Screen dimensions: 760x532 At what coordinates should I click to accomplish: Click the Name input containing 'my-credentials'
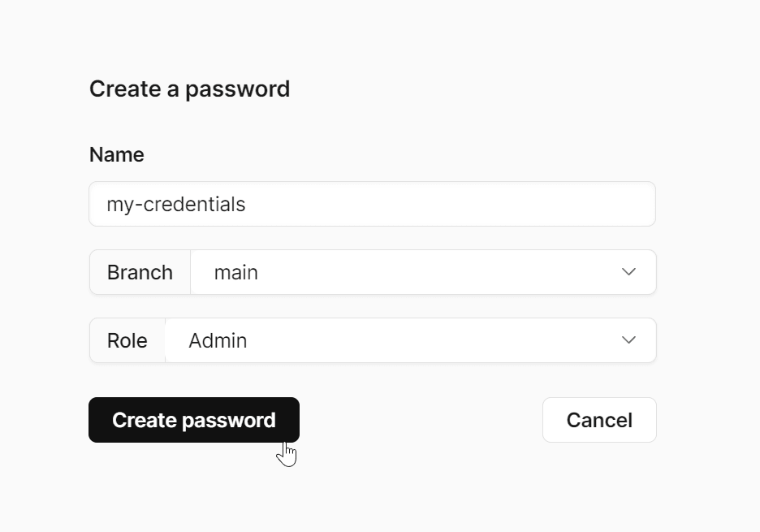372,204
